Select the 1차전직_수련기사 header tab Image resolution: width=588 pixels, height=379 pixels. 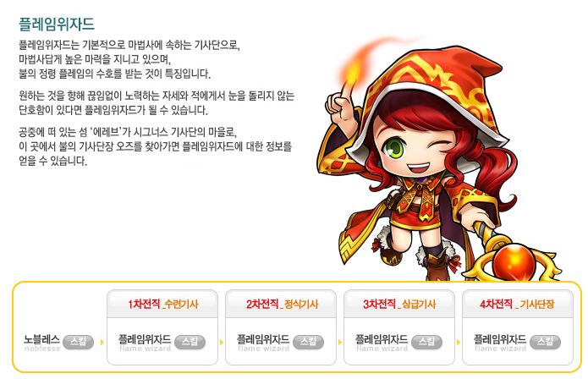(162, 304)
